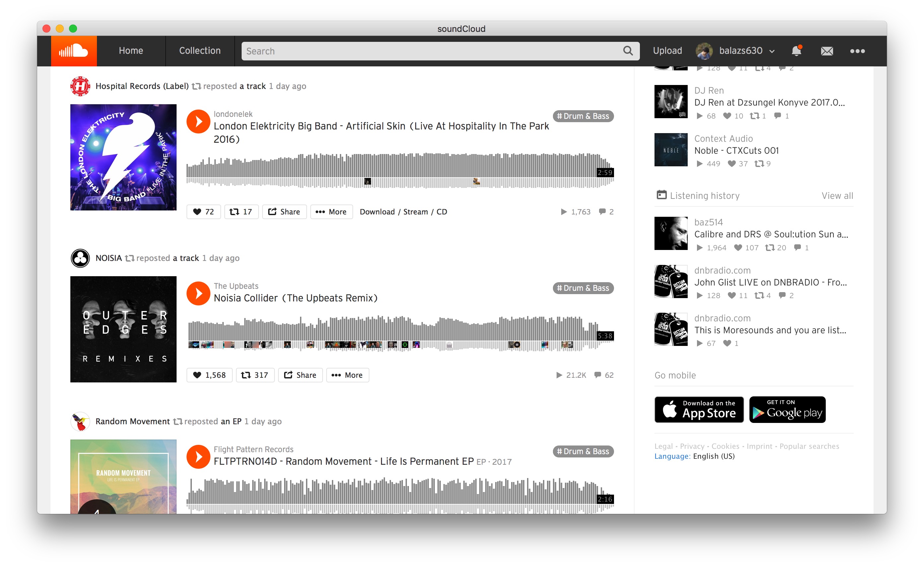Click the search magnifier icon

(628, 50)
